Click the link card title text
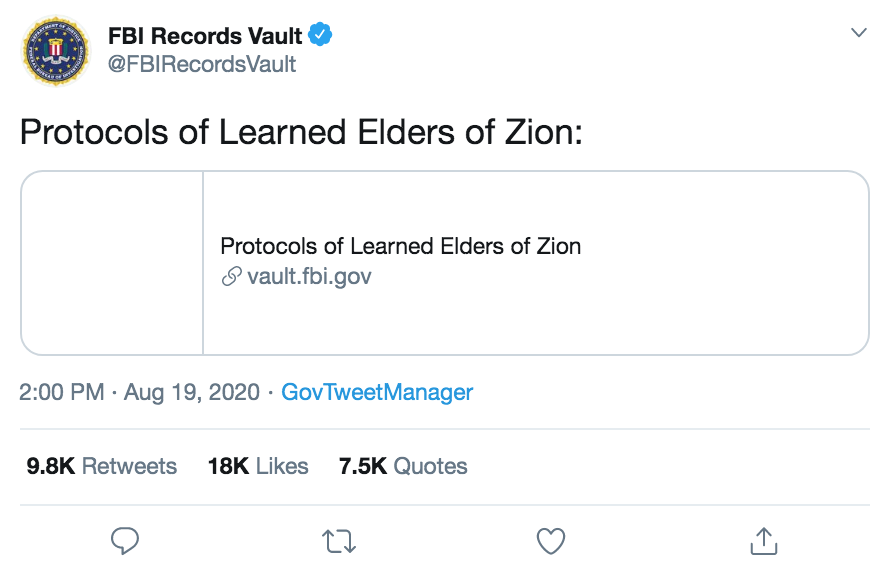Screen dimensions: 886x572 pos(401,246)
